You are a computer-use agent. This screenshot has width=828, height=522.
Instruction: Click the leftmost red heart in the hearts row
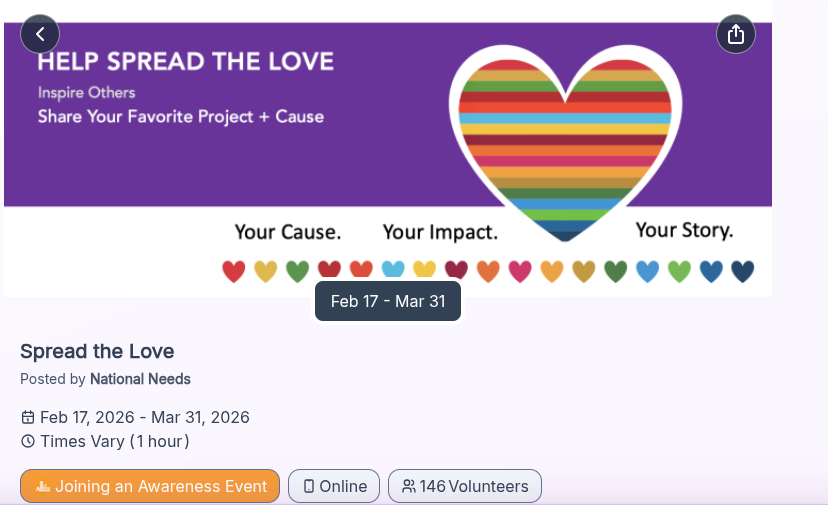point(233,271)
